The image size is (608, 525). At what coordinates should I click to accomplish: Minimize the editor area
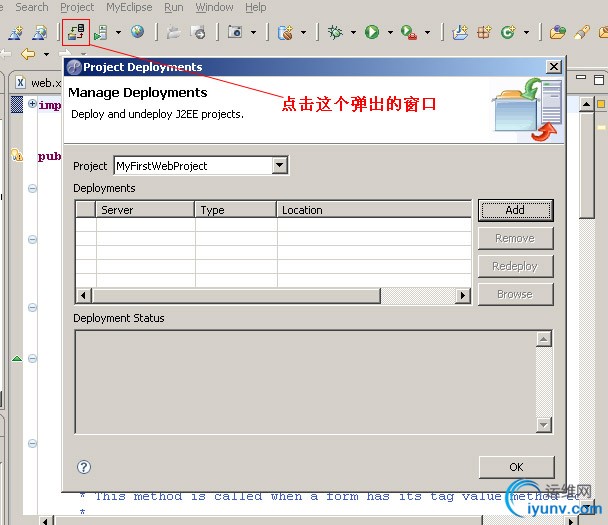(581, 77)
